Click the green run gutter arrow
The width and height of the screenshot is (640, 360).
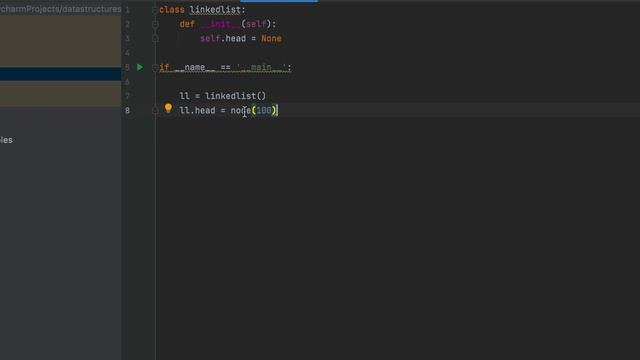140,67
